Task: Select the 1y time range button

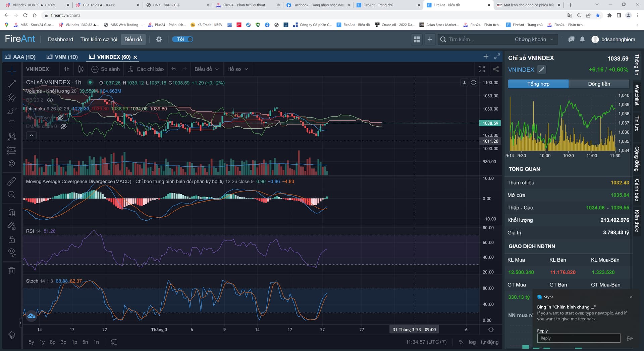Action: point(42,342)
